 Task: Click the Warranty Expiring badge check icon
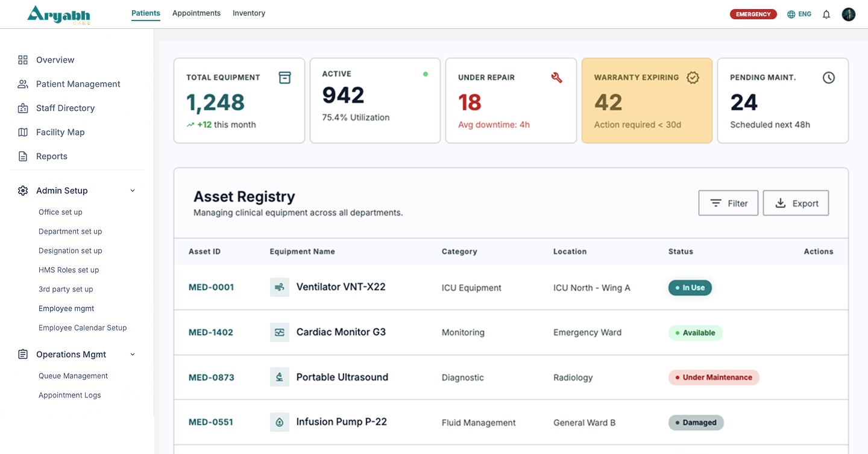pyautogui.click(x=693, y=77)
